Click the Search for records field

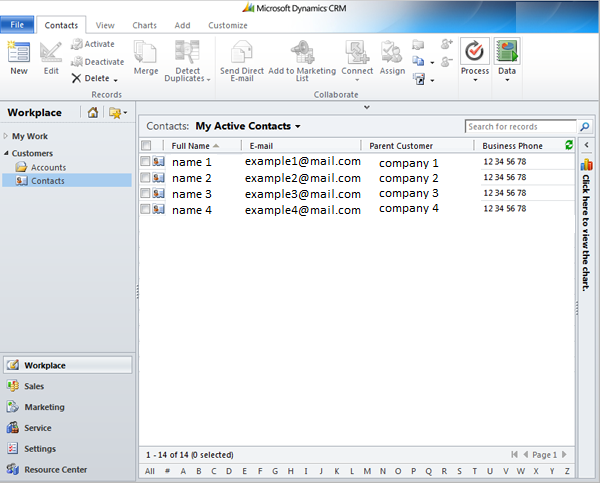[520, 126]
